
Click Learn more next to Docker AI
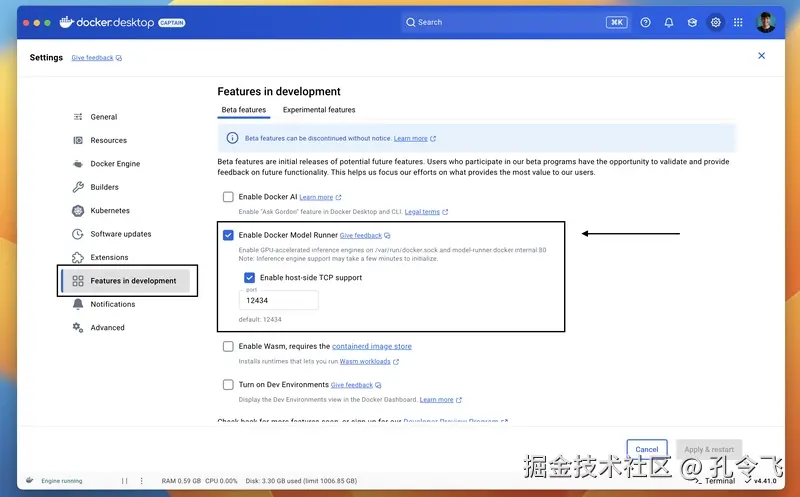click(316, 197)
